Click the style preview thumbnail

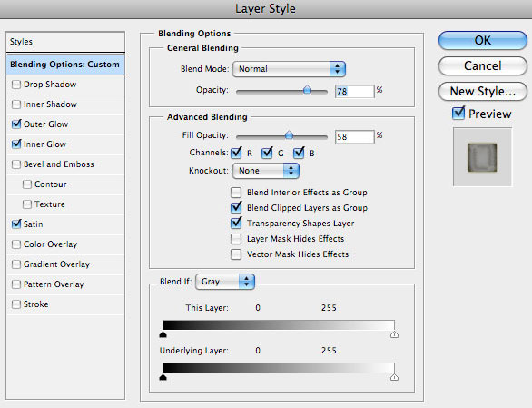(482, 157)
